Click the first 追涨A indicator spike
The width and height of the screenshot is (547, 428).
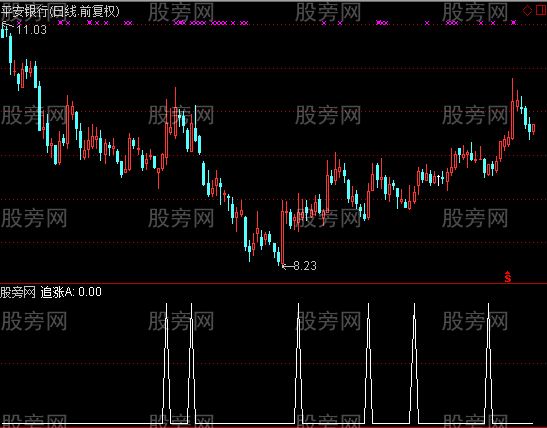click(x=166, y=363)
